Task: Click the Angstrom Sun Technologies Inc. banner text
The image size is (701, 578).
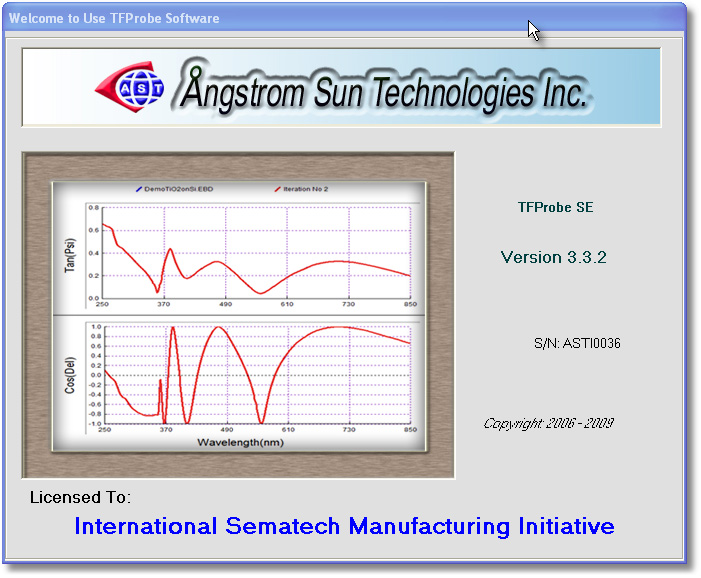Action: 384,89
